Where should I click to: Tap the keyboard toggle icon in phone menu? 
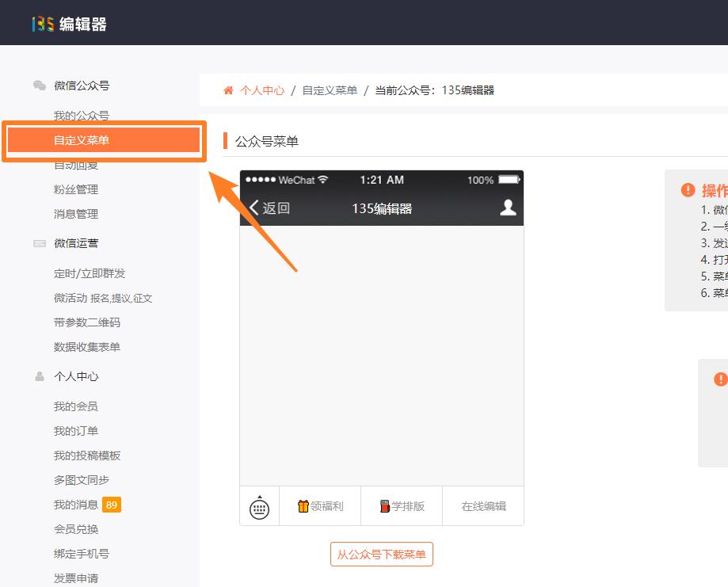pos(259,507)
